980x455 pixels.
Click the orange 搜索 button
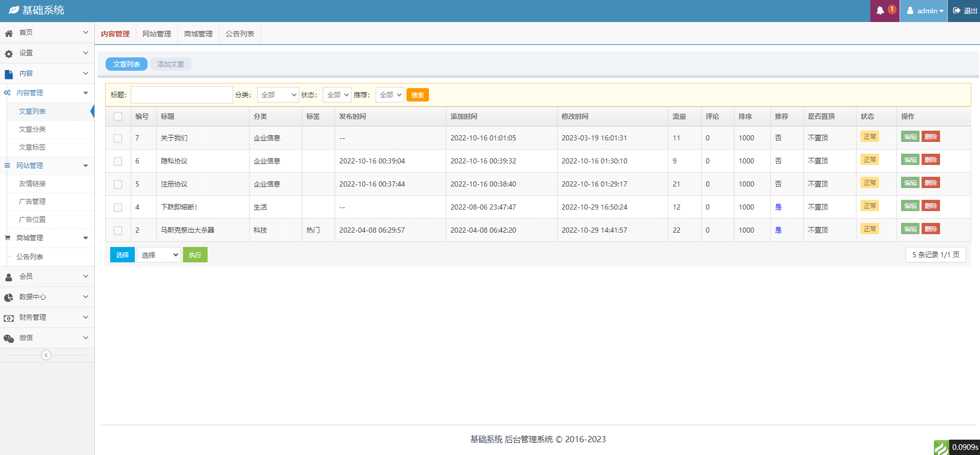417,95
